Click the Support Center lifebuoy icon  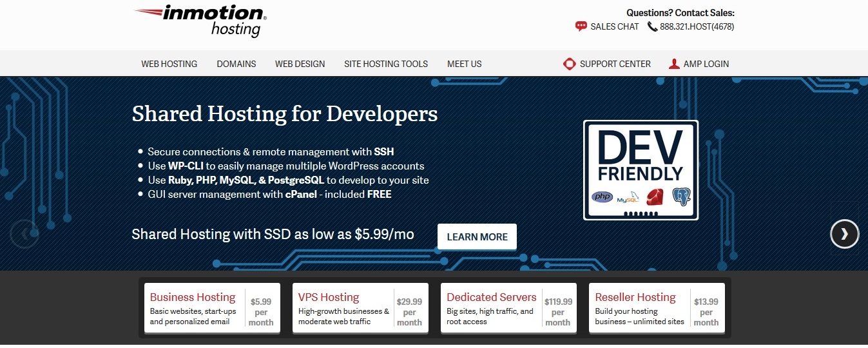pyautogui.click(x=569, y=64)
